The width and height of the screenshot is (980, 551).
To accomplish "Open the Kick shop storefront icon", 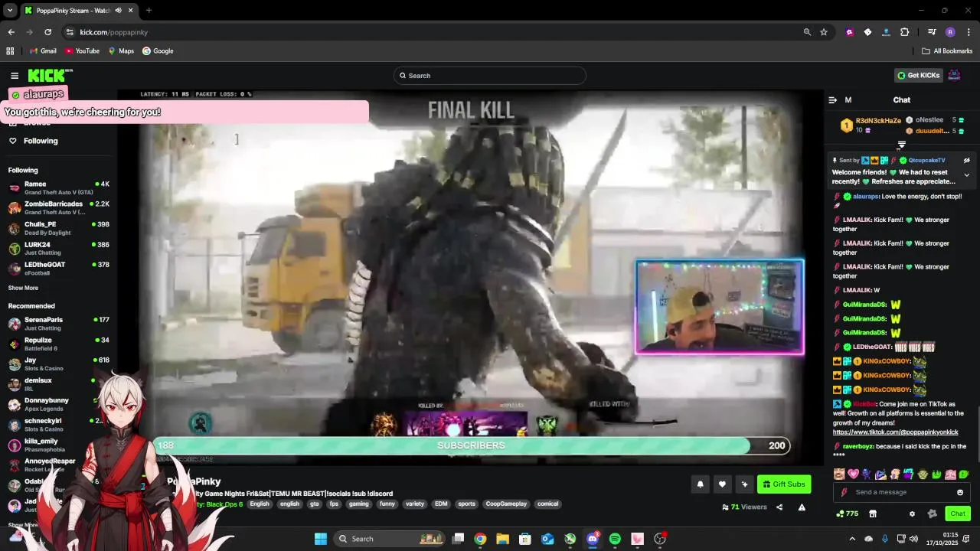I will coord(872,514).
